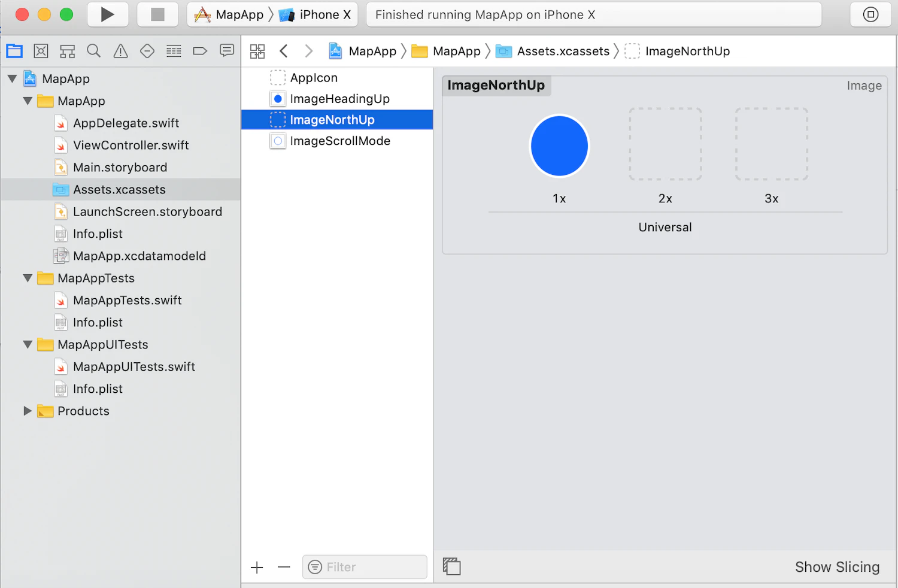Open the Issue navigator warning icon
The image size is (898, 588).
pyautogui.click(x=120, y=51)
